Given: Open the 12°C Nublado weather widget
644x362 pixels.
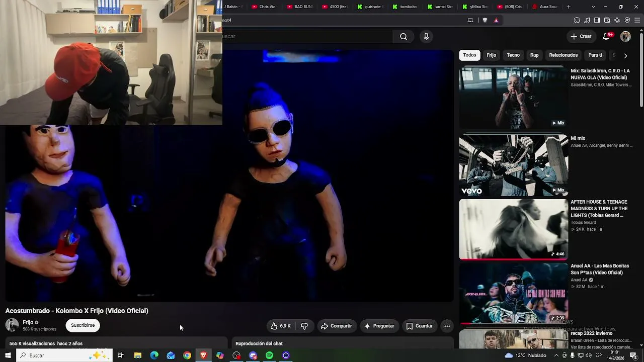Looking at the screenshot, I should coord(525,355).
